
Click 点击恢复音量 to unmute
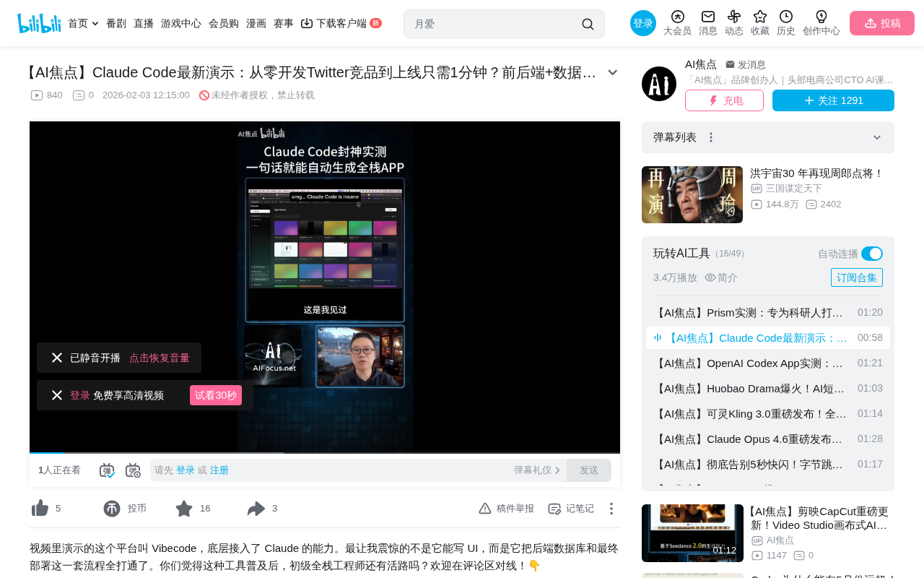160,358
